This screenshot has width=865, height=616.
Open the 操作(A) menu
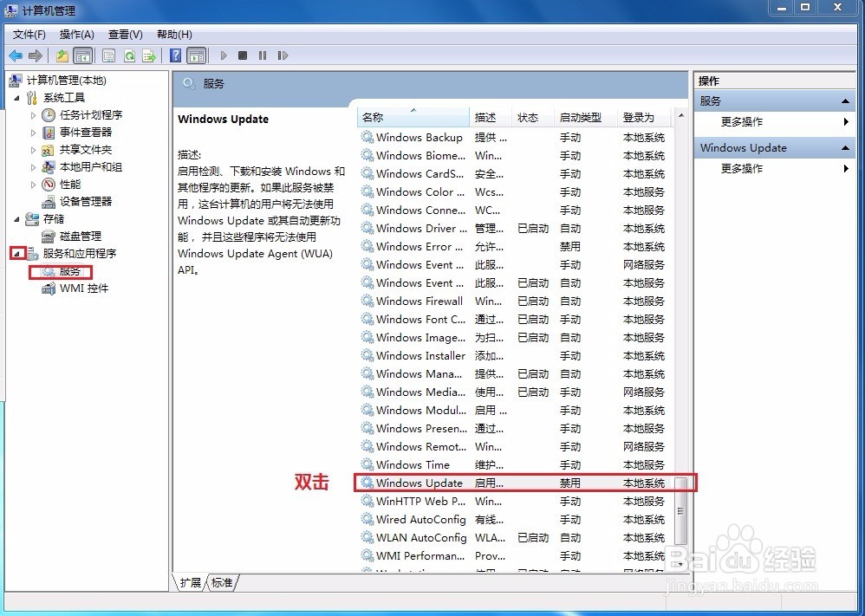pos(76,35)
